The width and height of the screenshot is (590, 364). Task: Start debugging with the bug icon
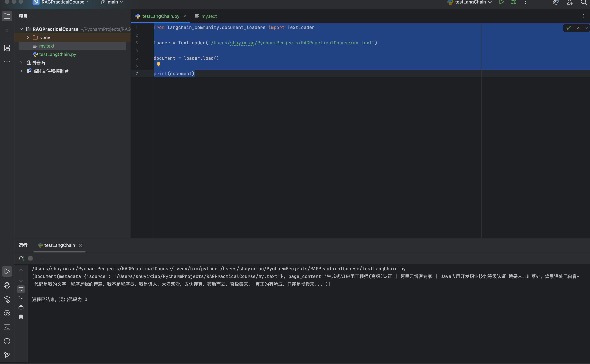pos(513,2)
